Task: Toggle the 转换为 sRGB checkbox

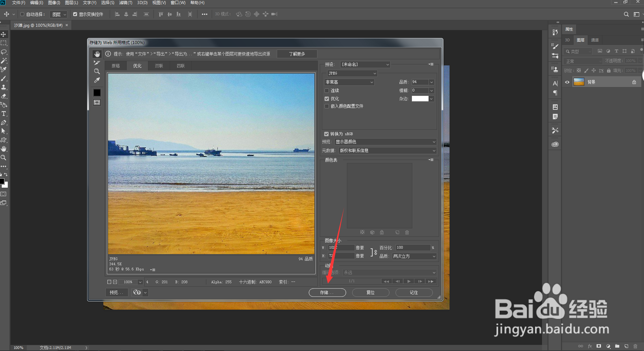Action: tap(326, 134)
